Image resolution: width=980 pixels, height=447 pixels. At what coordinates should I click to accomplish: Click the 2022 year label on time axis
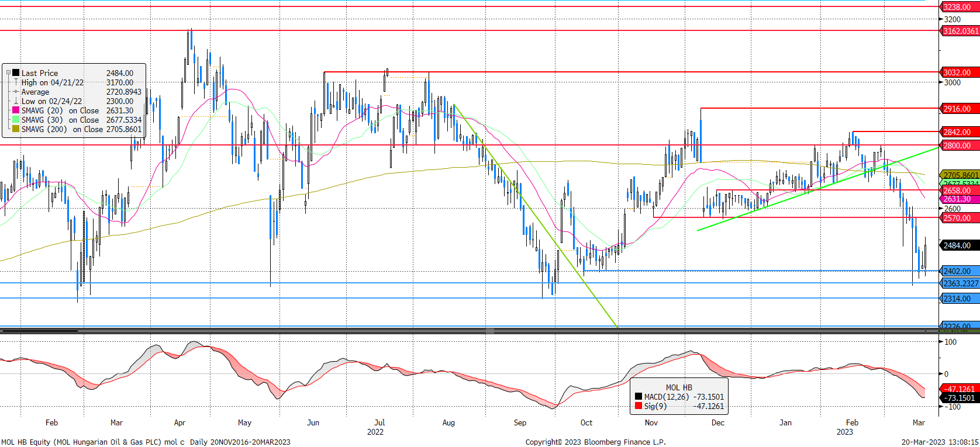pyautogui.click(x=375, y=432)
